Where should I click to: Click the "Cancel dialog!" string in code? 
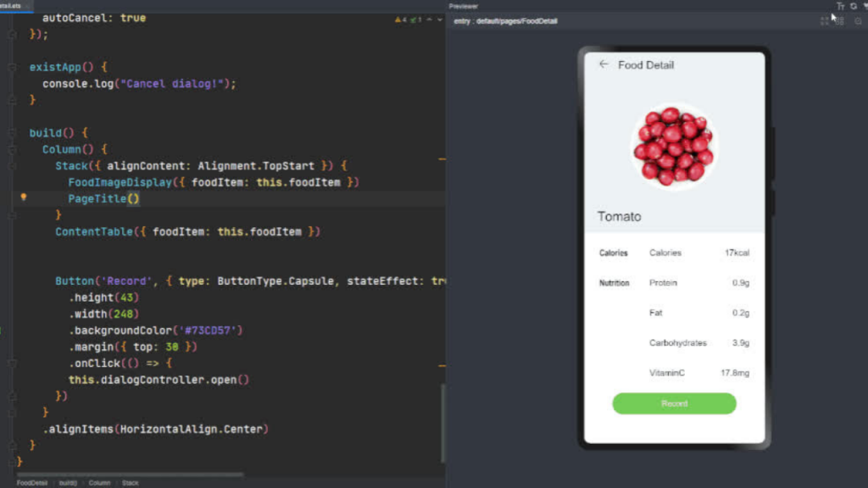(x=171, y=84)
